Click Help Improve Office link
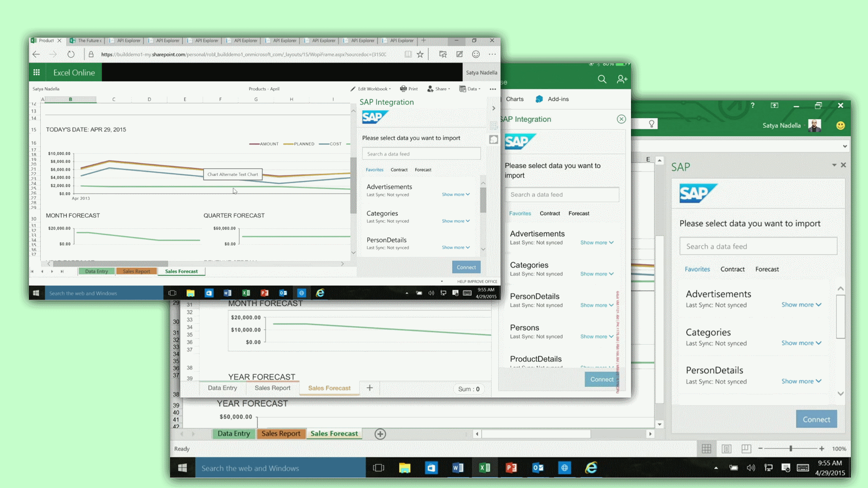 click(x=477, y=281)
